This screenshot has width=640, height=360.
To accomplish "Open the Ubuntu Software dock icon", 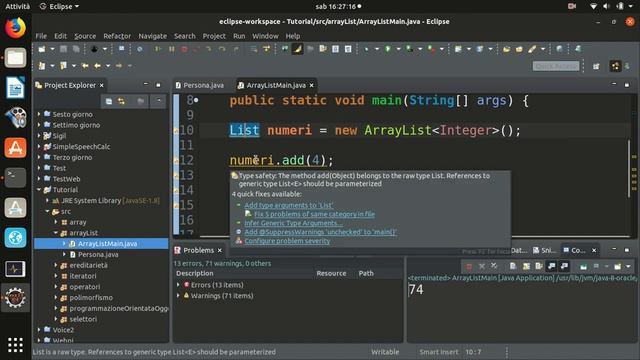I will click(x=16, y=148).
